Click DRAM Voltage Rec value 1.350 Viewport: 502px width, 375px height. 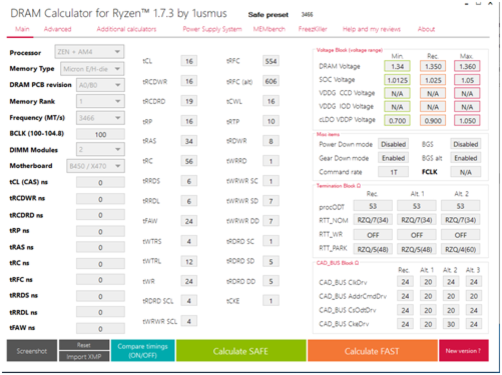tap(433, 66)
